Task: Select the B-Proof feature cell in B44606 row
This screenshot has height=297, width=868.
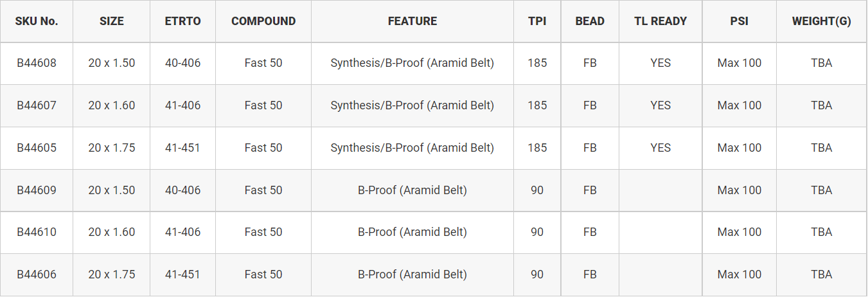Action: click(412, 274)
